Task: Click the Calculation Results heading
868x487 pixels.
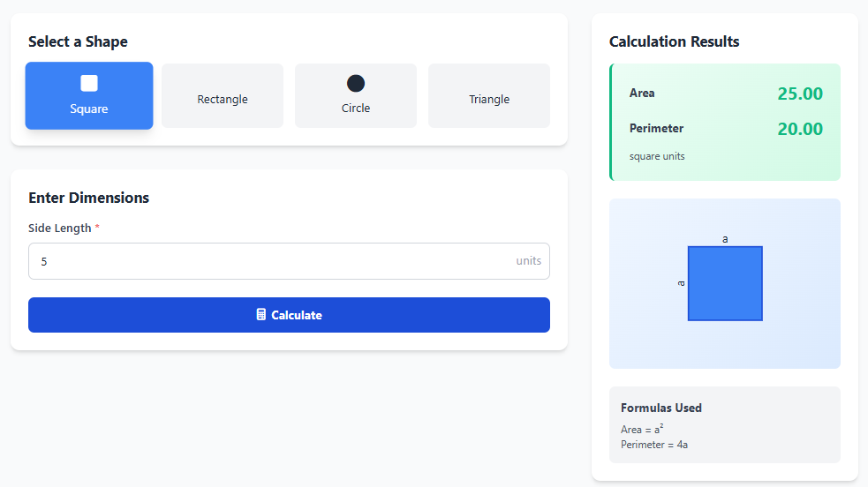Action: [x=674, y=41]
